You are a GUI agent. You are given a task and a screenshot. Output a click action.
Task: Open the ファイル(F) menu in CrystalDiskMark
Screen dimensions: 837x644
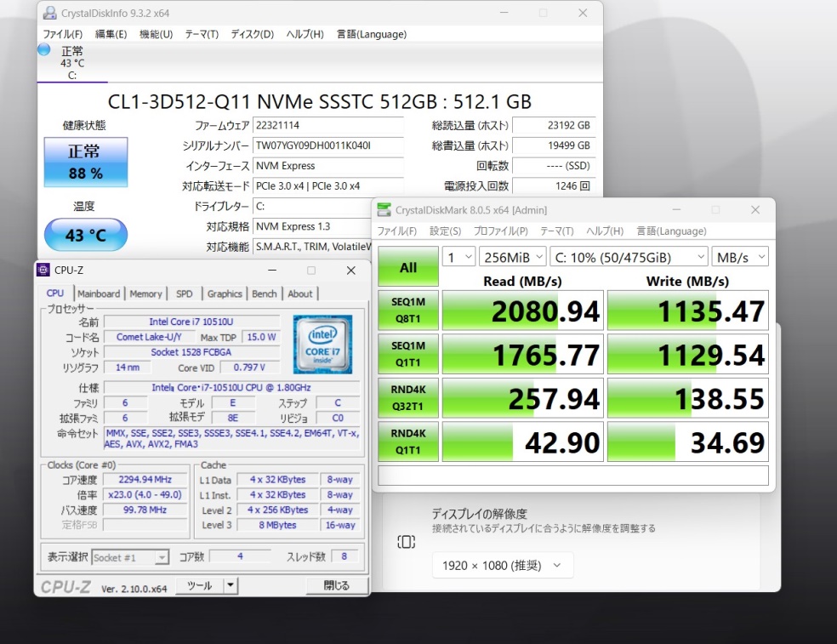(397, 231)
